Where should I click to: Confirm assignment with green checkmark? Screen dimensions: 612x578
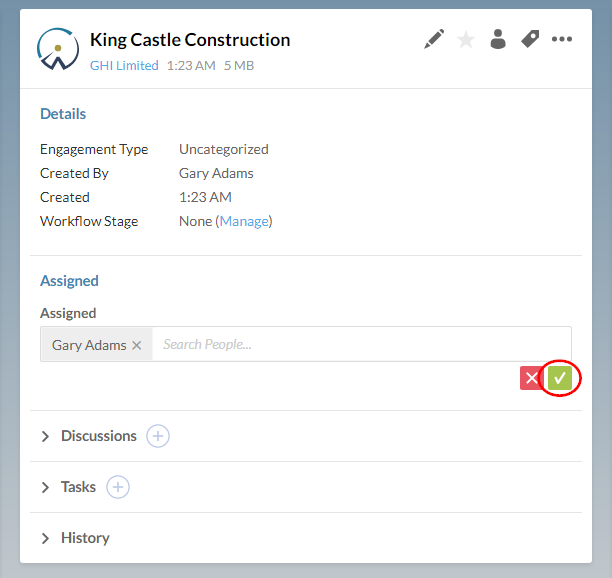click(x=560, y=378)
